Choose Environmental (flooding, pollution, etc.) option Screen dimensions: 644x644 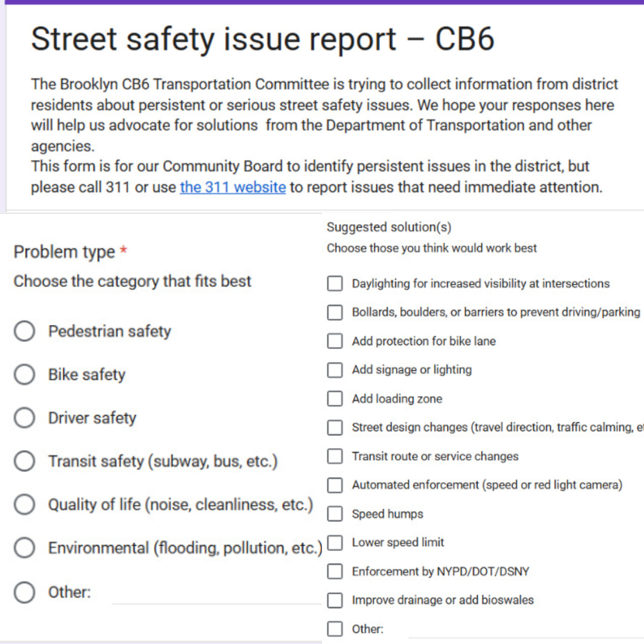tap(24, 548)
